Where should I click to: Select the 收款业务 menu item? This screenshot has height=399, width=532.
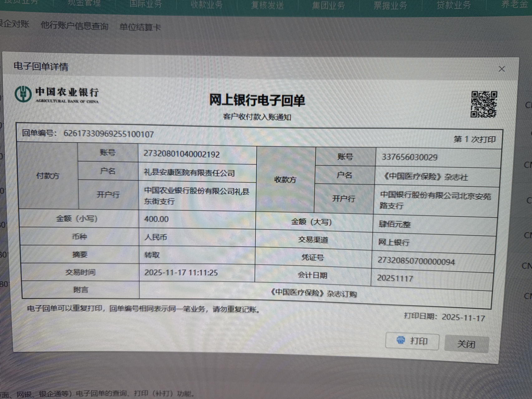coord(206,5)
